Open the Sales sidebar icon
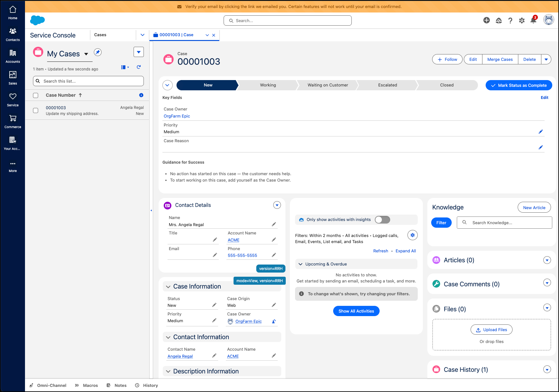Image resolution: width=559 pixels, height=392 pixels. pyautogui.click(x=13, y=78)
